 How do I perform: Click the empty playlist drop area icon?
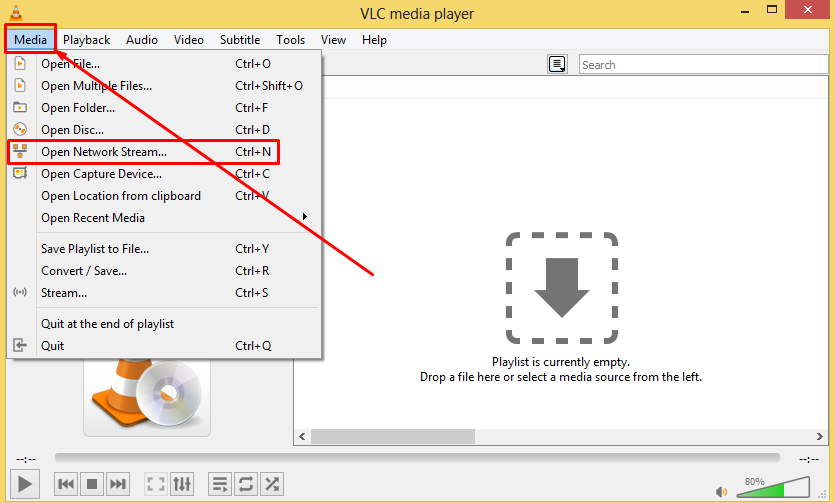tap(561, 288)
